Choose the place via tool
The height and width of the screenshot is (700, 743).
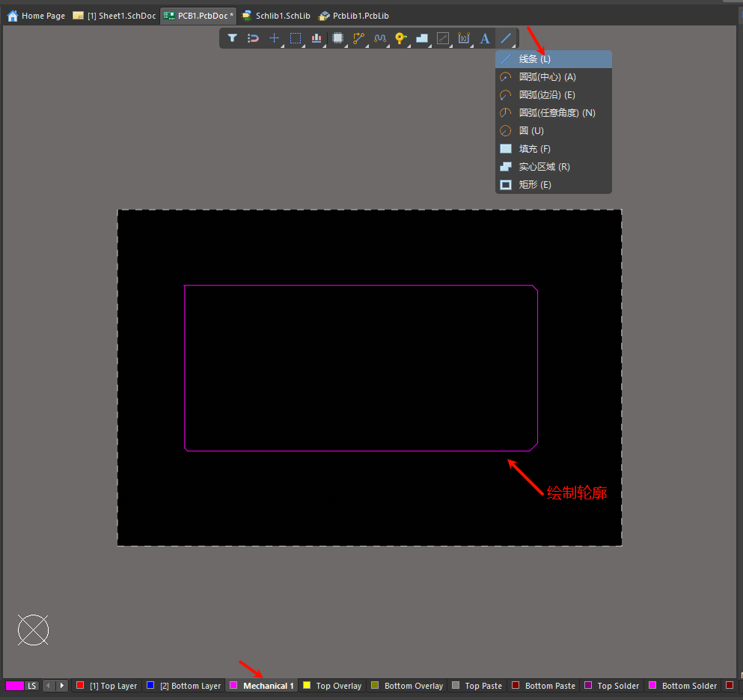tap(401, 38)
